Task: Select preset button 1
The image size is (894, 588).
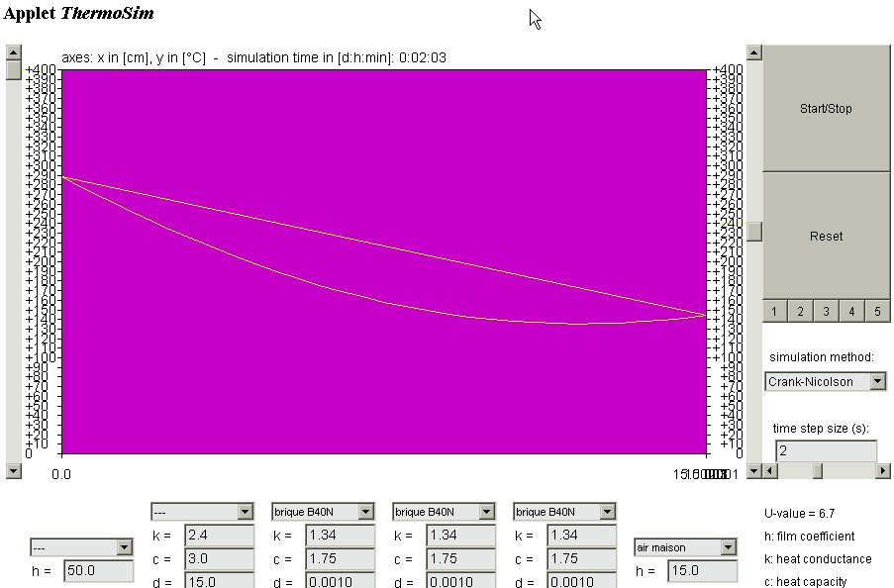Action: (x=774, y=312)
